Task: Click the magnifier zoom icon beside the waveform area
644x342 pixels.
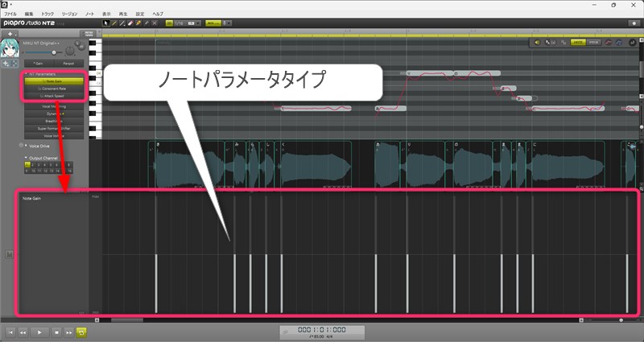Action: [x=642, y=189]
